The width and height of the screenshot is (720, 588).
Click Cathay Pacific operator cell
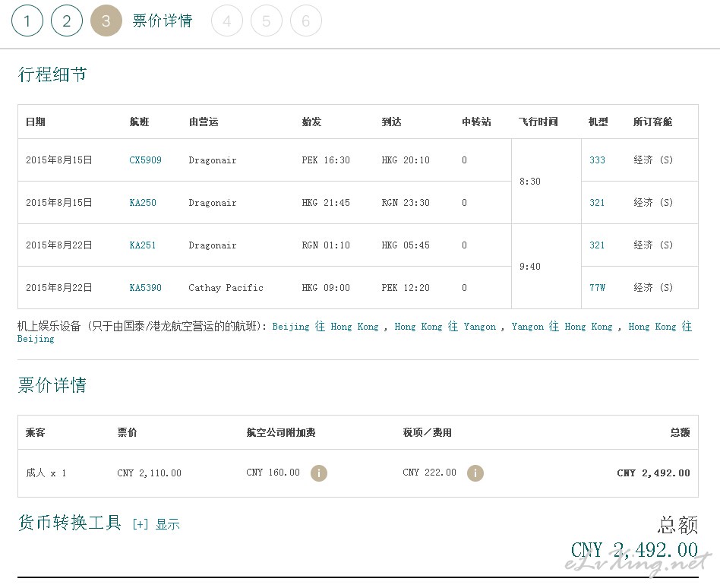click(226, 288)
